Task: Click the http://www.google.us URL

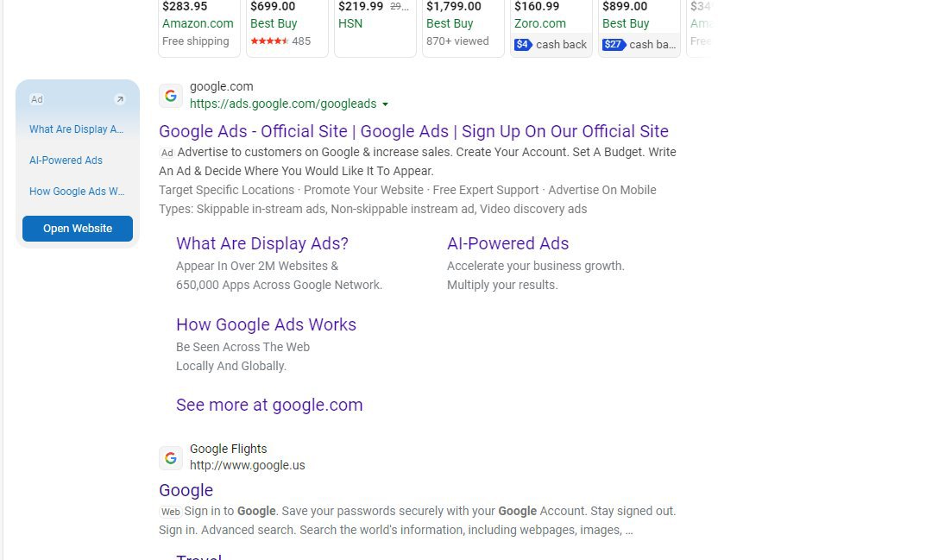Action: click(248, 465)
